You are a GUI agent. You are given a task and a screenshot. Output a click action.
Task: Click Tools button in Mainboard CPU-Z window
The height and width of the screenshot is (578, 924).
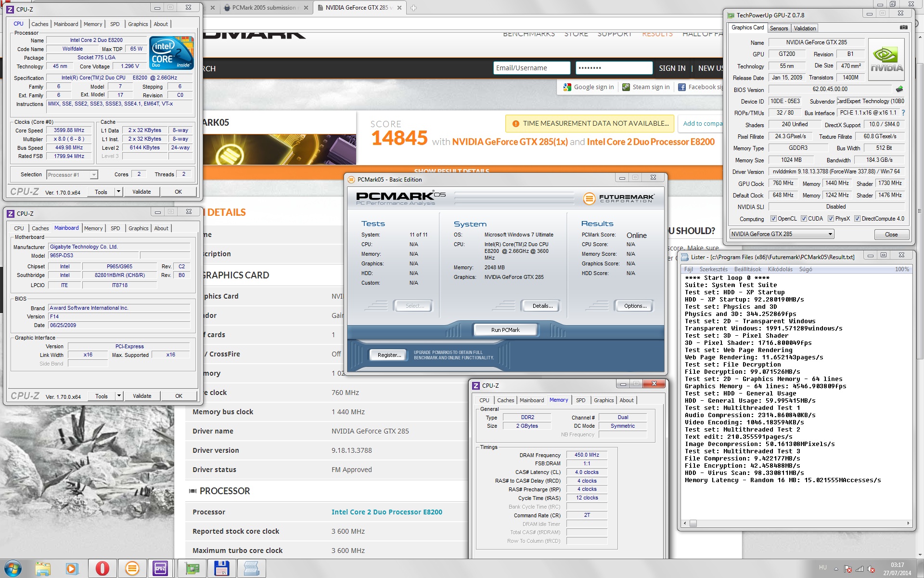tap(102, 396)
